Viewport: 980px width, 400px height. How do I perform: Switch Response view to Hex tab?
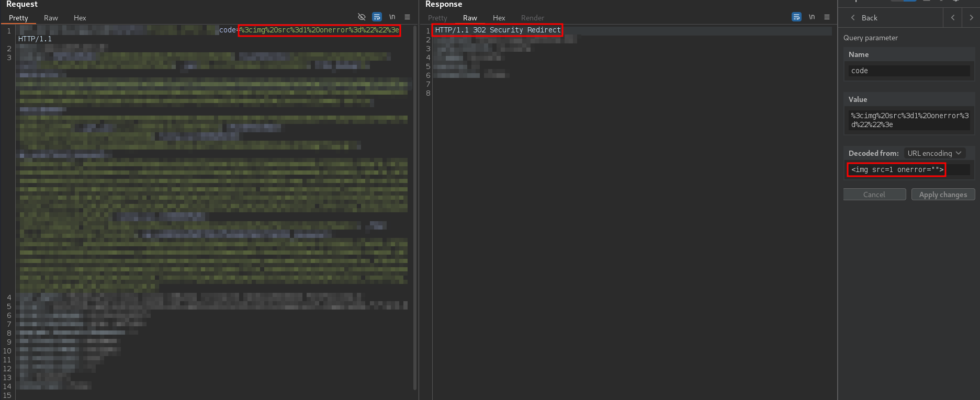(x=499, y=18)
